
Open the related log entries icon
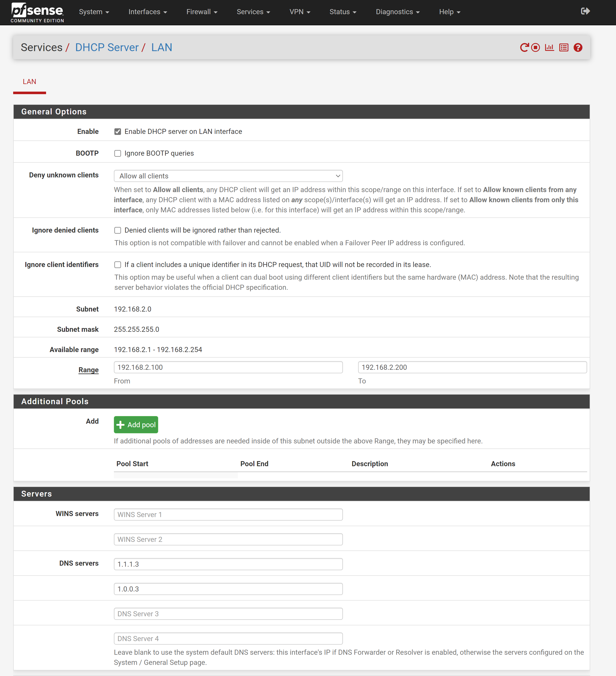[x=564, y=48]
